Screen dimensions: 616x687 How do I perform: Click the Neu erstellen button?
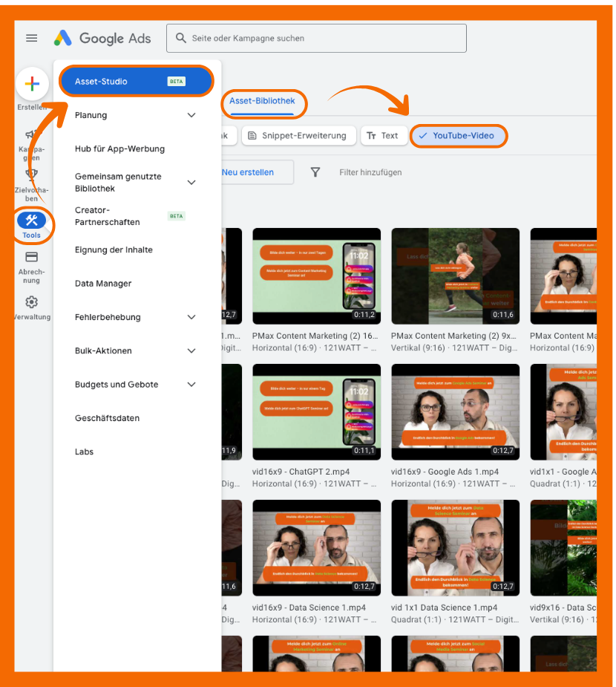249,172
